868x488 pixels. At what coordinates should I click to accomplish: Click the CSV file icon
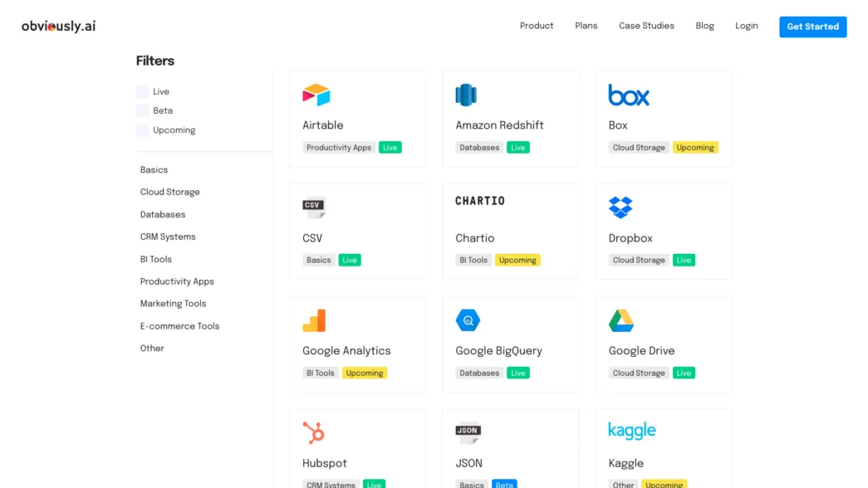point(314,207)
